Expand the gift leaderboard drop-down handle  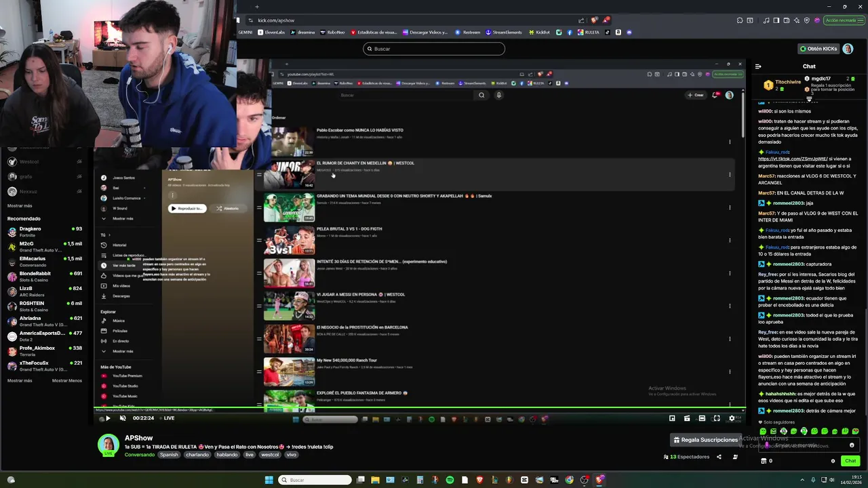(x=809, y=100)
